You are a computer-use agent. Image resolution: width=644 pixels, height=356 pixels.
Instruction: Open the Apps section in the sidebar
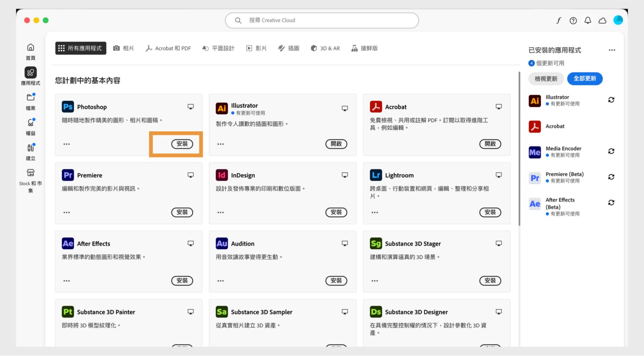click(x=31, y=76)
